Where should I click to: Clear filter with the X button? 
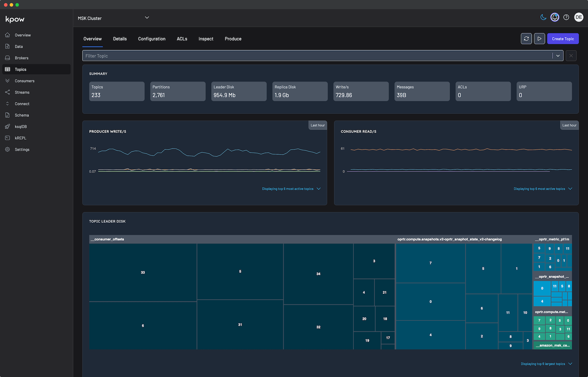[x=571, y=56]
